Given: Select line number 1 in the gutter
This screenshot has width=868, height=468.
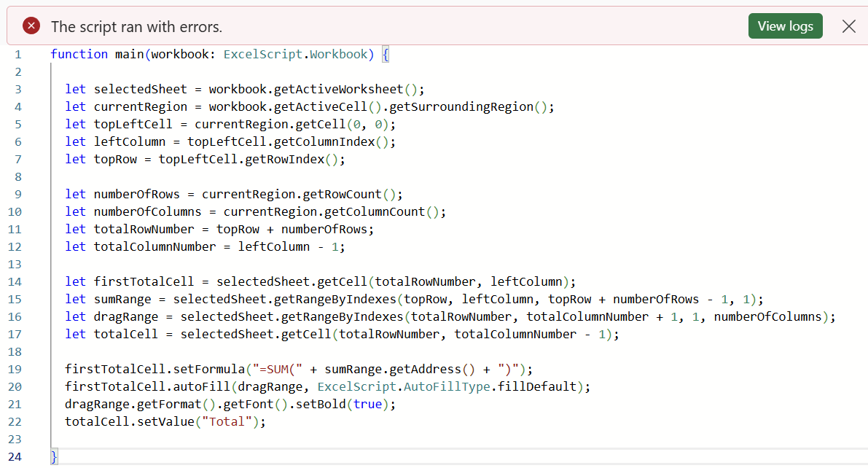Looking at the screenshot, I should click(x=18, y=54).
